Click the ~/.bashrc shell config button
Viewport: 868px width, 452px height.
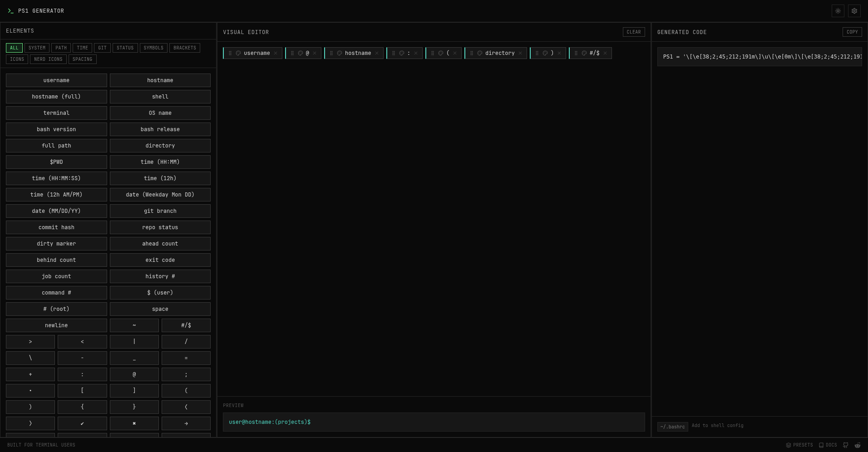point(672,427)
